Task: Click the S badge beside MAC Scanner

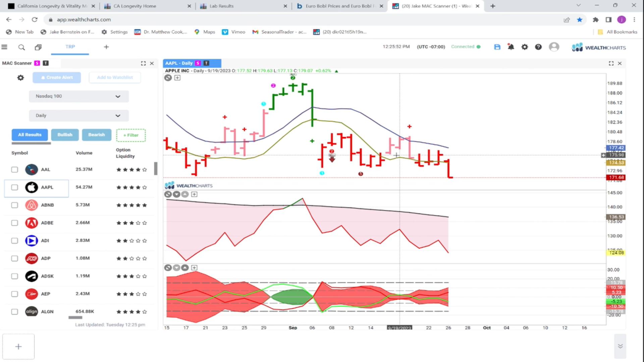Action: point(37,63)
